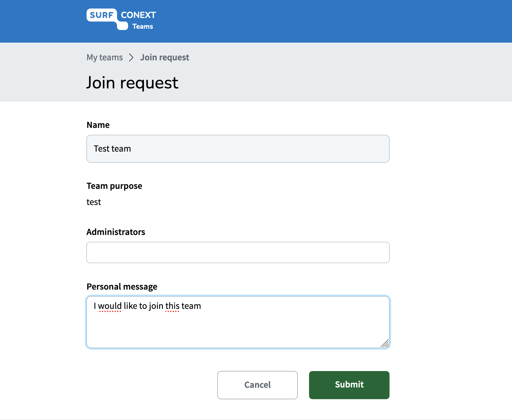
Task: Select the Join request breadcrumb item
Action: pyautogui.click(x=165, y=57)
